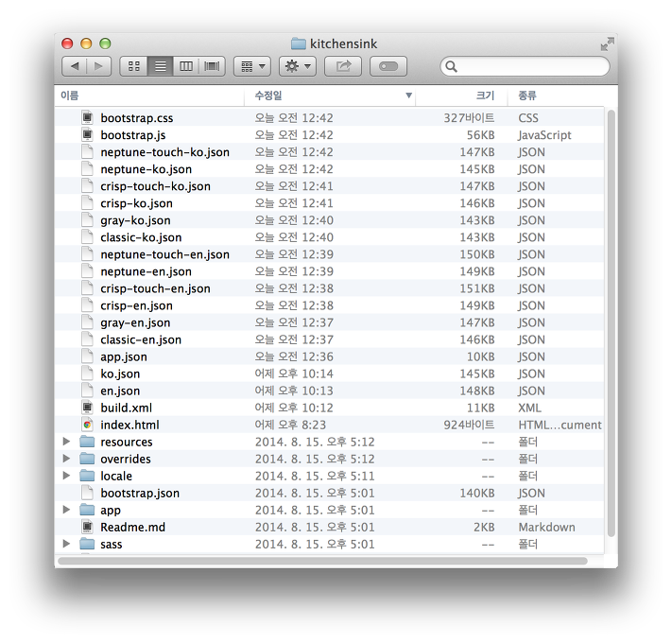Select classic-ko.json file name

(141, 237)
